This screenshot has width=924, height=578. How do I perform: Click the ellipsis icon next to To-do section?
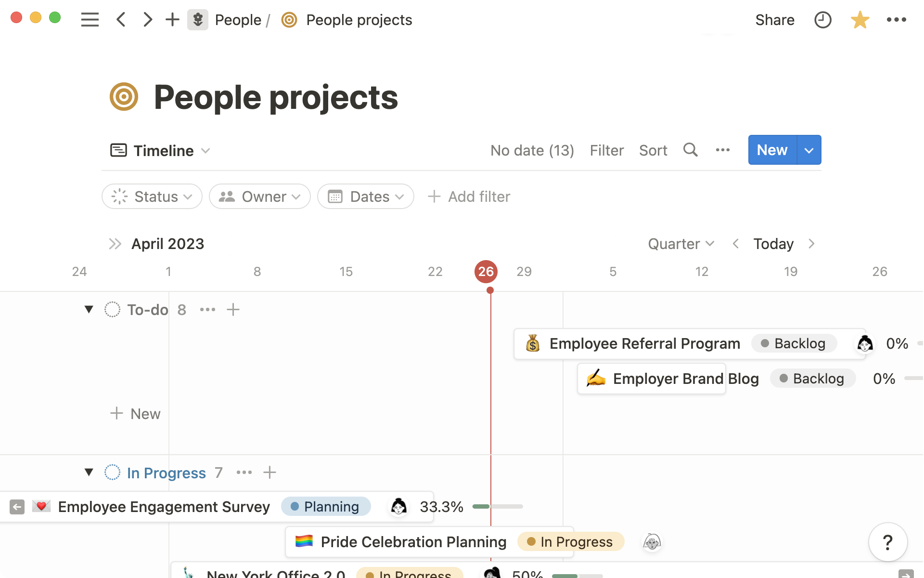click(x=207, y=310)
